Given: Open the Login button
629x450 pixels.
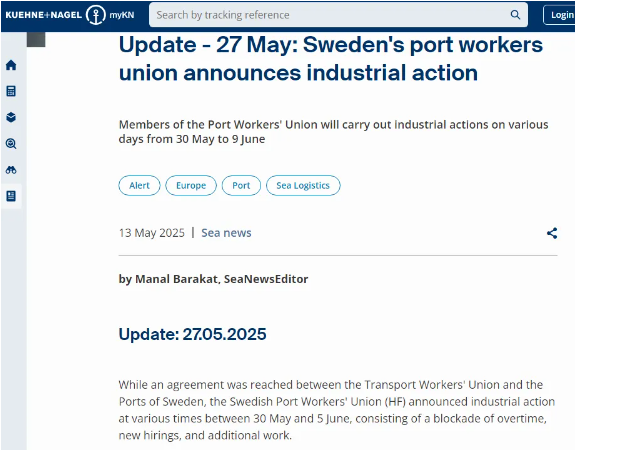Looking at the screenshot, I should [559, 15].
